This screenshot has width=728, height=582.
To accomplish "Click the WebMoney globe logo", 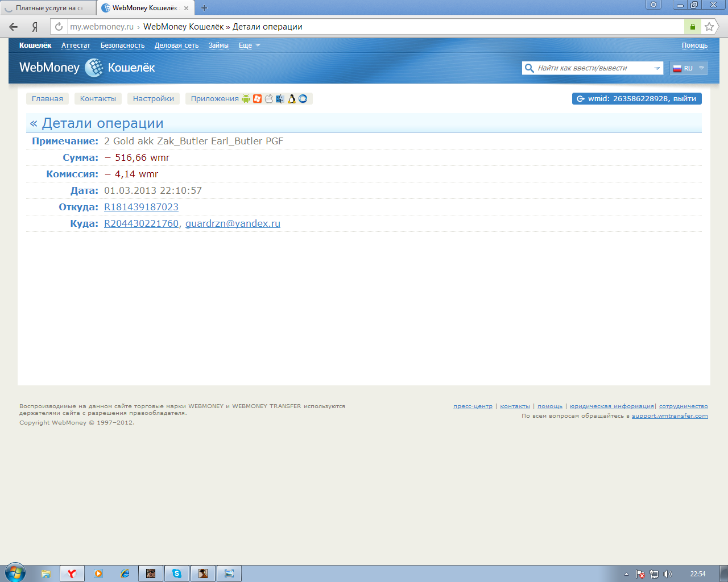I will pyautogui.click(x=94, y=68).
